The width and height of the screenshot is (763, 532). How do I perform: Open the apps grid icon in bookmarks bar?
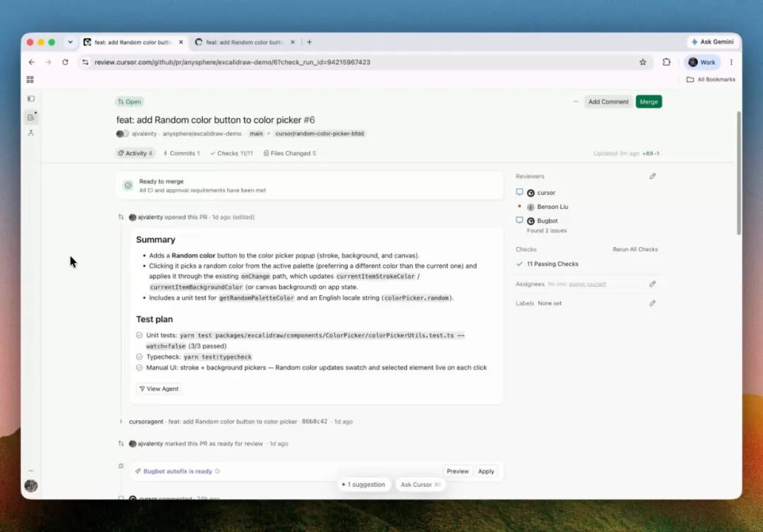click(30, 79)
